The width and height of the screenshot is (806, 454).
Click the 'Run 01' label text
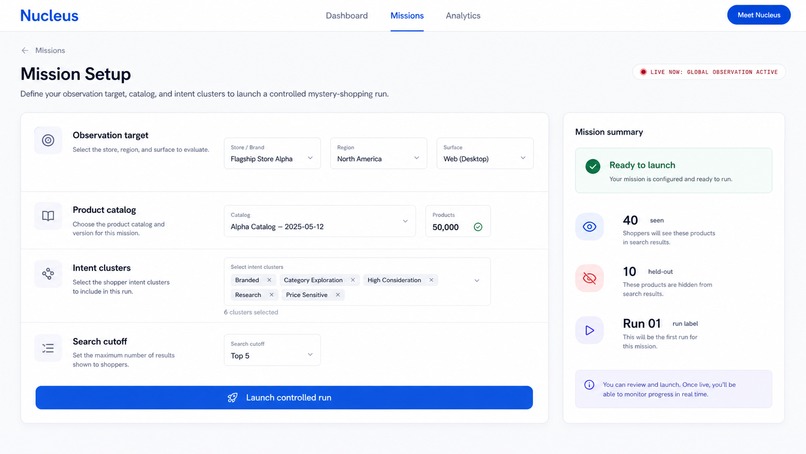[x=642, y=323]
